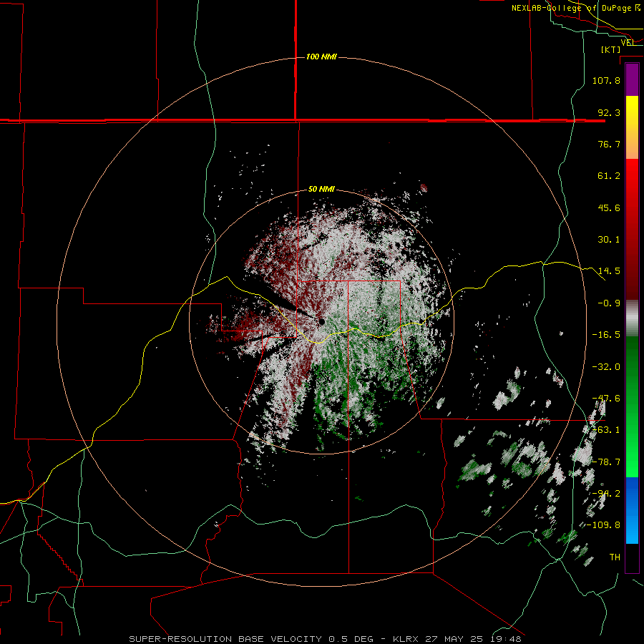Click the 19:48 timestamp in caption

506,639
